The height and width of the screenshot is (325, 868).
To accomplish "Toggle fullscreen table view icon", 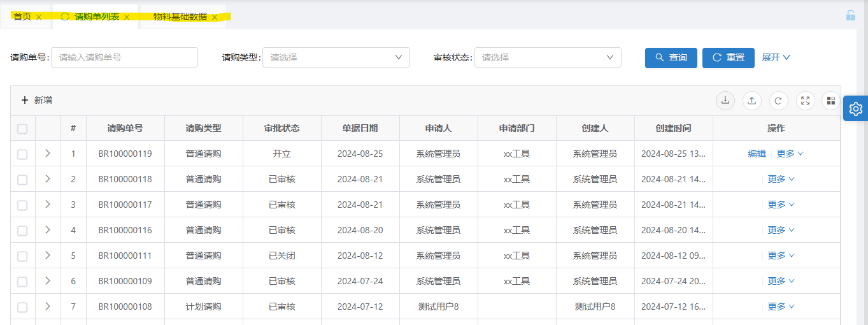I will [805, 100].
